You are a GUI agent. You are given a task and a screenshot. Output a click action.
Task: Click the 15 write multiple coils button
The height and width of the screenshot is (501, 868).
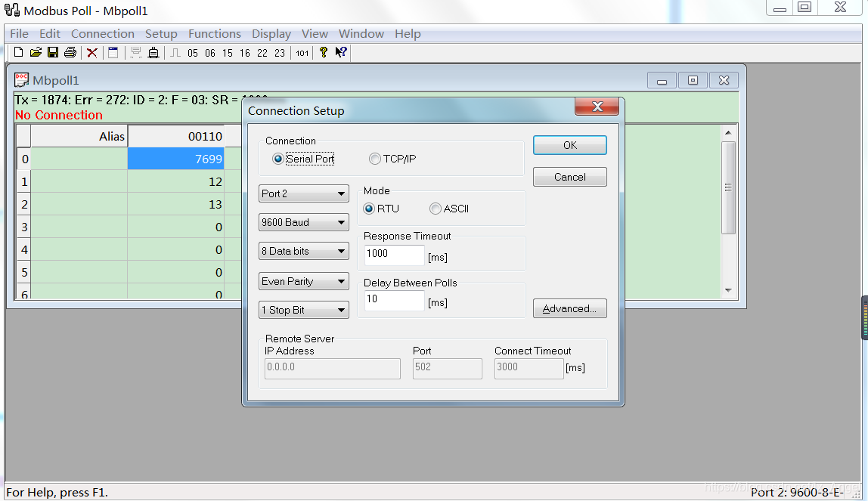point(228,53)
